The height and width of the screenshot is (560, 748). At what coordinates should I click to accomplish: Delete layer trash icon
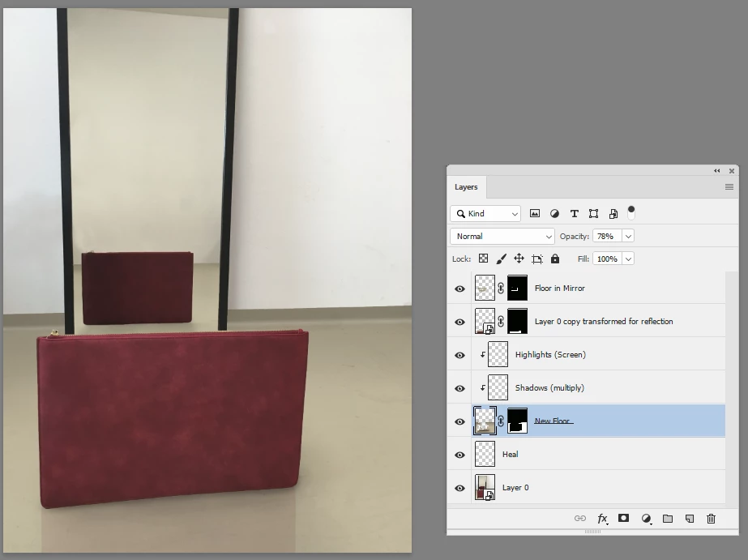[x=711, y=519]
